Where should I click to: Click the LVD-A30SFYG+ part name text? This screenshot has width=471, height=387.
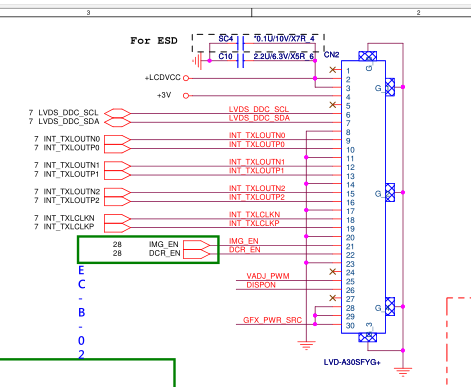point(352,362)
